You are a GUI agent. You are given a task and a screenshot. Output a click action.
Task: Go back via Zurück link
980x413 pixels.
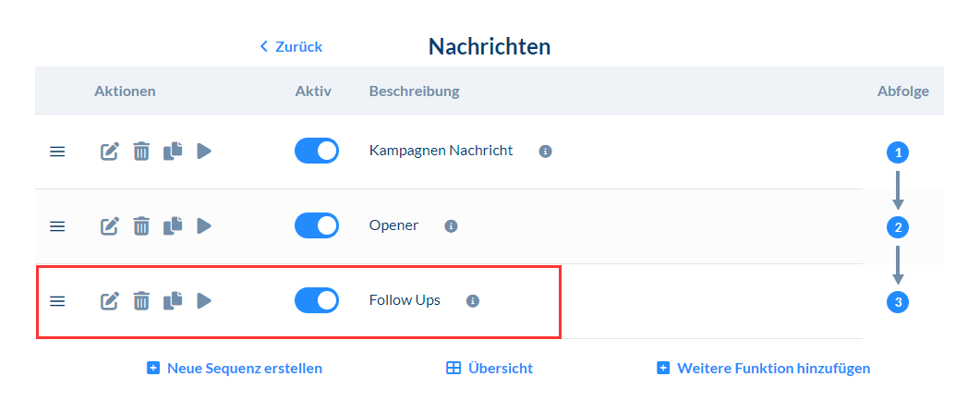(291, 46)
